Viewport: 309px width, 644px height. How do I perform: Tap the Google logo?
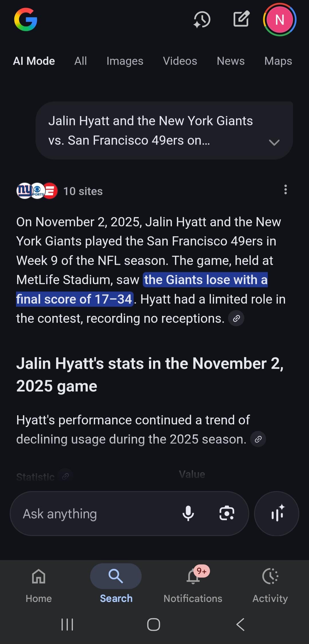click(26, 19)
